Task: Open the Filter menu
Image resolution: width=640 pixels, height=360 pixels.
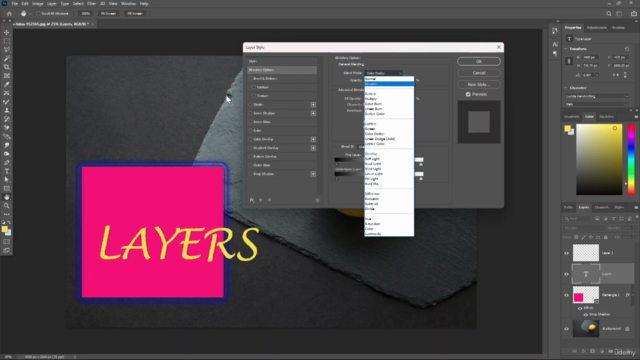Action: tap(91, 4)
